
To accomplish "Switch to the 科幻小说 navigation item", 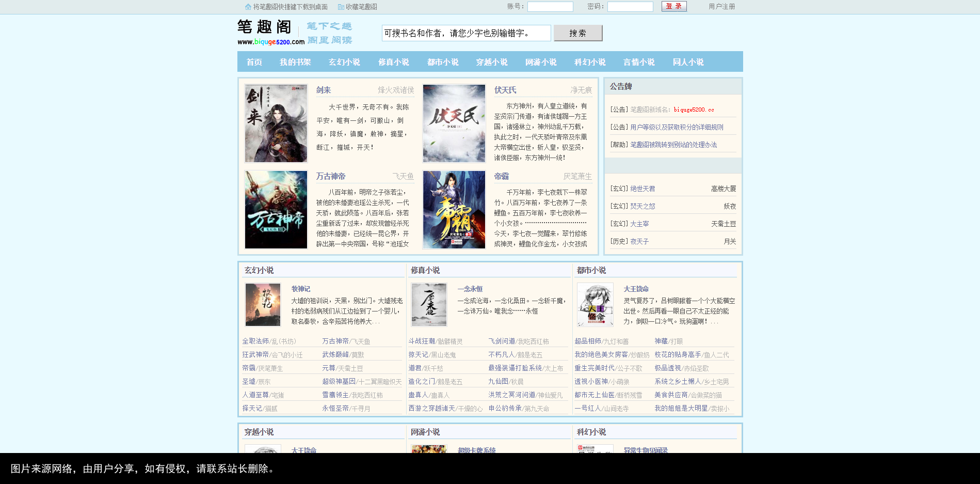I will [590, 62].
